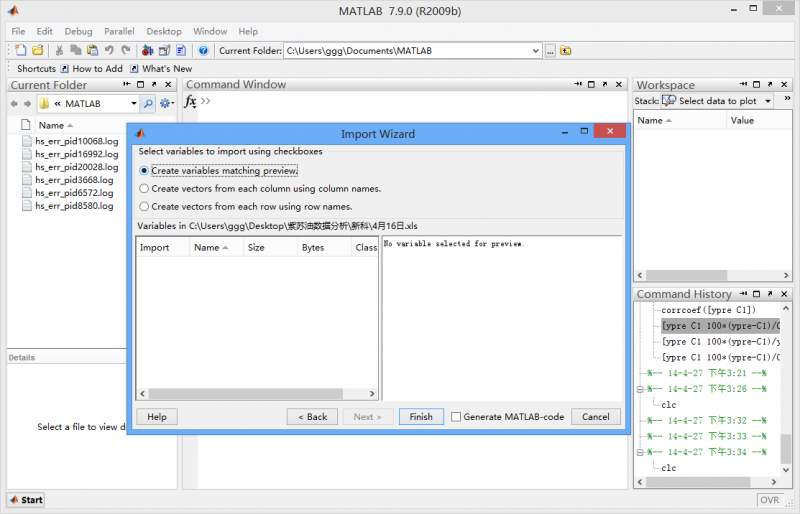This screenshot has width=800, height=514.
Task: Open the GUIDE toolbar icon
Action: [164, 50]
